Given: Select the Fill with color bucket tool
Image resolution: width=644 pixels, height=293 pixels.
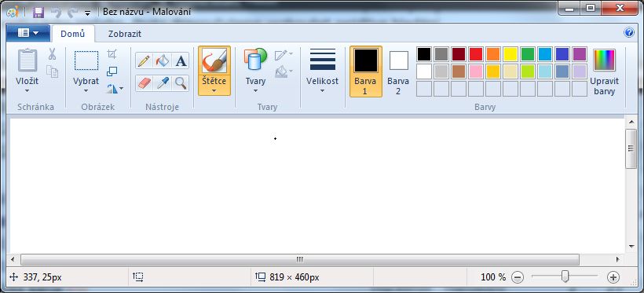Looking at the screenshot, I should click(x=163, y=61).
